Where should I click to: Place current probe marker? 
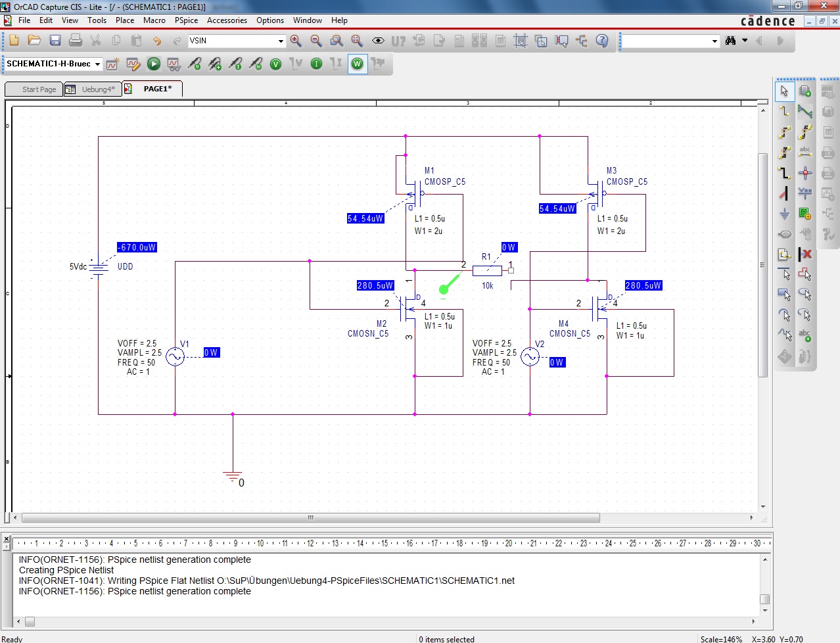tap(235, 64)
